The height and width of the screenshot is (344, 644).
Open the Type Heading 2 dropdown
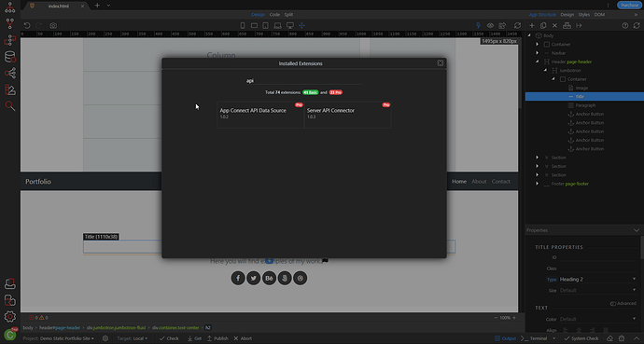[x=597, y=280]
